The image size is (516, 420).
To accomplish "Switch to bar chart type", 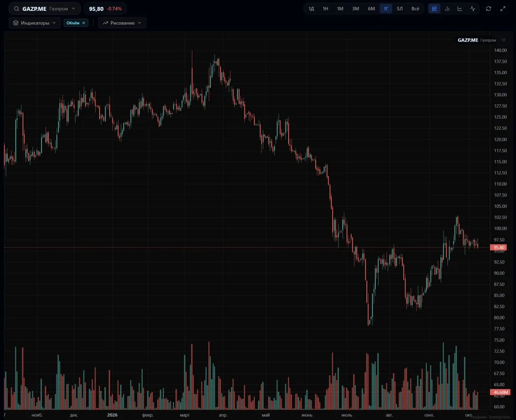I will point(447,8).
